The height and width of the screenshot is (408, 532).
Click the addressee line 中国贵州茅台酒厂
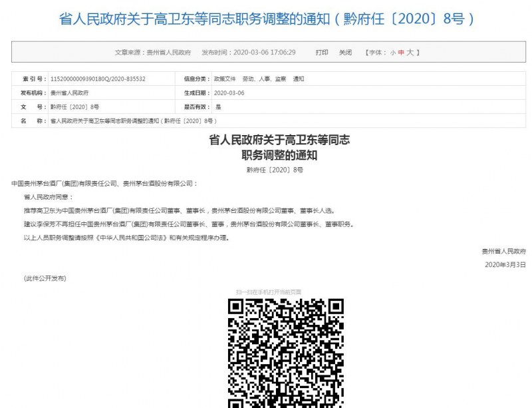104,184
